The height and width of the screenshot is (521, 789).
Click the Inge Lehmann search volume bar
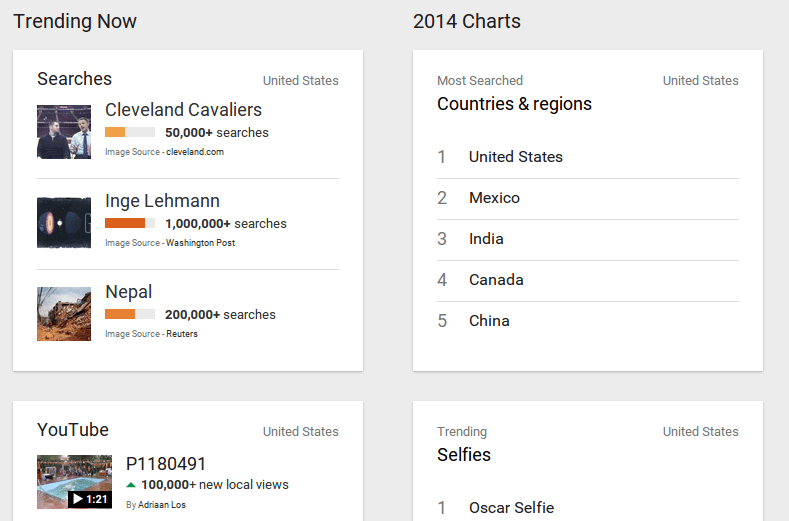(x=129, y=223)
